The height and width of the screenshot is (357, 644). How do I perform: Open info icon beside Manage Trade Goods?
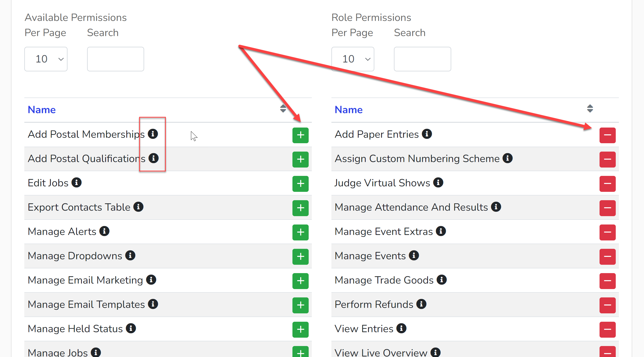click(442, 280)
